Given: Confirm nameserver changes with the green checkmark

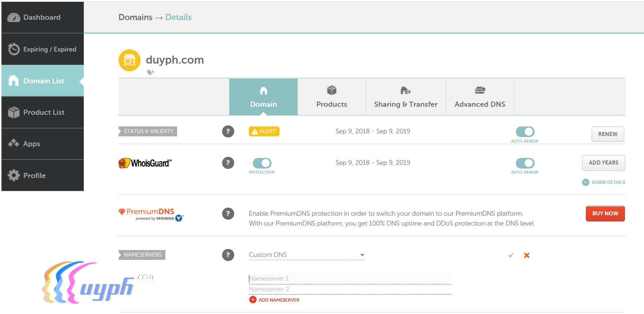Looking at the screenshot, I should [x=511, y=255].
